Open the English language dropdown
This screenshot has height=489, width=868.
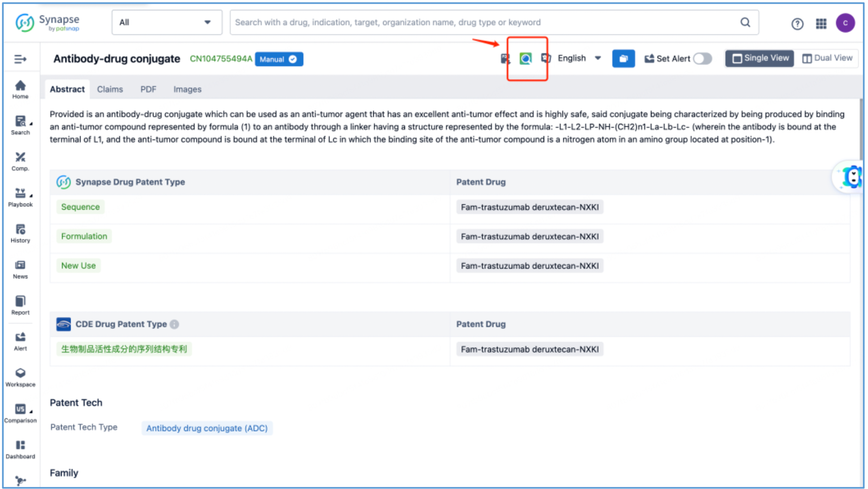pos(579,58)
